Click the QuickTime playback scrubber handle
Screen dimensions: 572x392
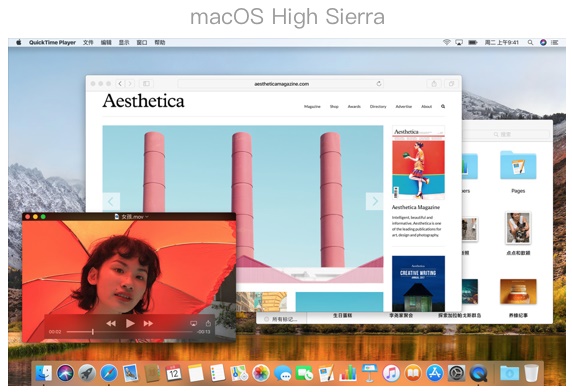(93, 331)
